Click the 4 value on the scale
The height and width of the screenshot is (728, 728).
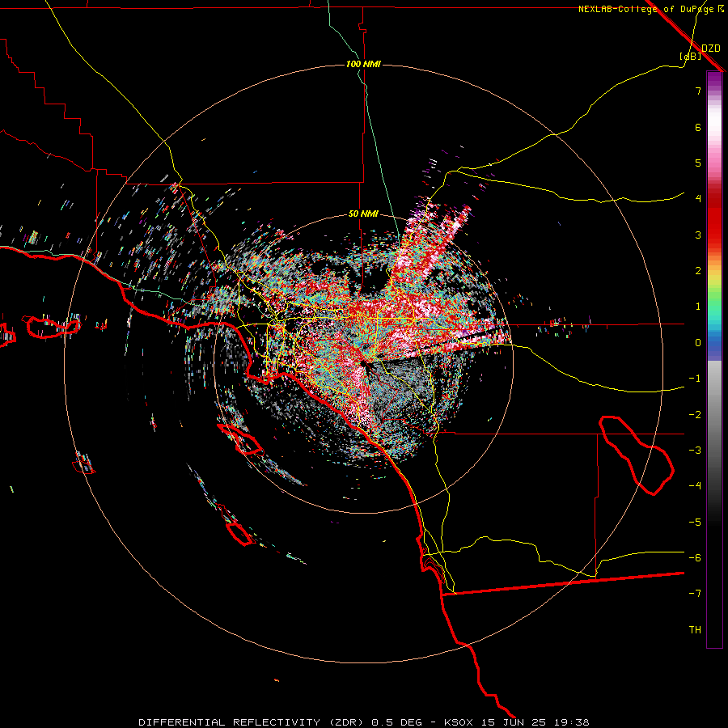(x=698, y=199)
